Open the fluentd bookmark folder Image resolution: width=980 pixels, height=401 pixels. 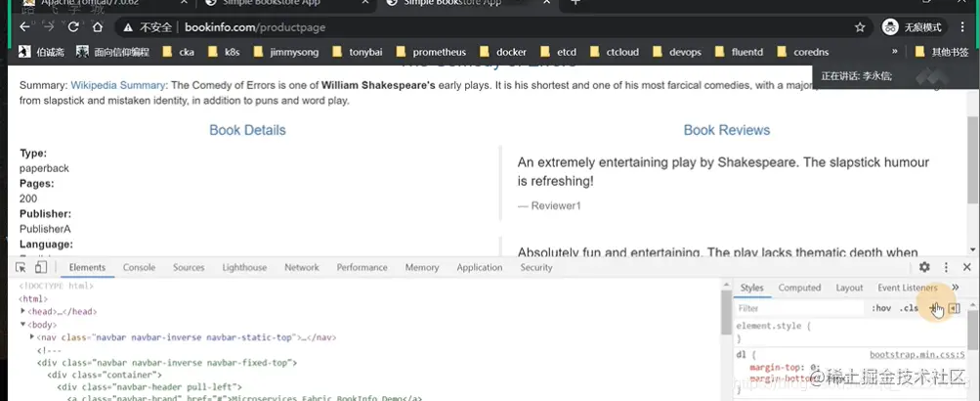[x=739, y=52]
